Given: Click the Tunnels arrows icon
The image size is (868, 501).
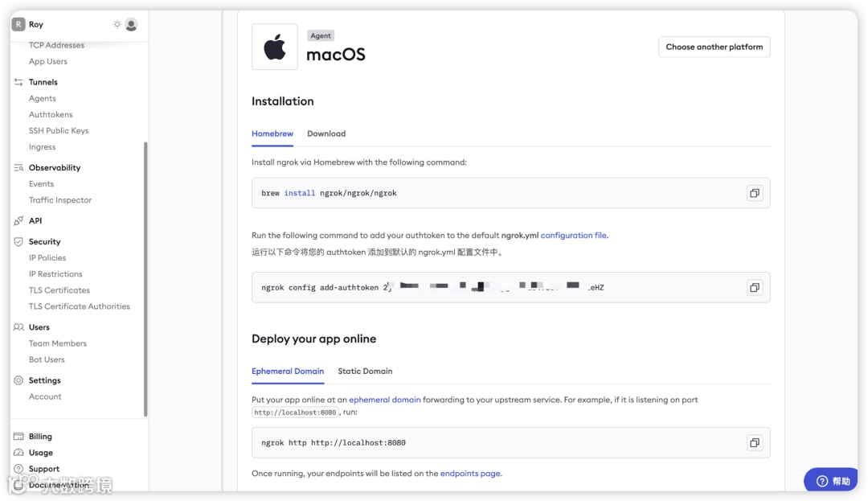Looking at the screenshot, I should tap(18, 82).
